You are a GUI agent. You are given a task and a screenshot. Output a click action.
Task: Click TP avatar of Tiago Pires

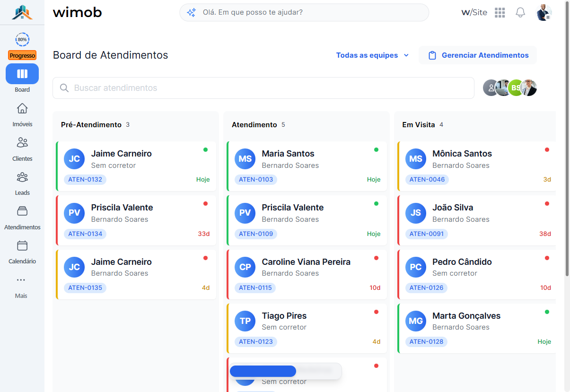pyautogui.click(x=245, y=321)
